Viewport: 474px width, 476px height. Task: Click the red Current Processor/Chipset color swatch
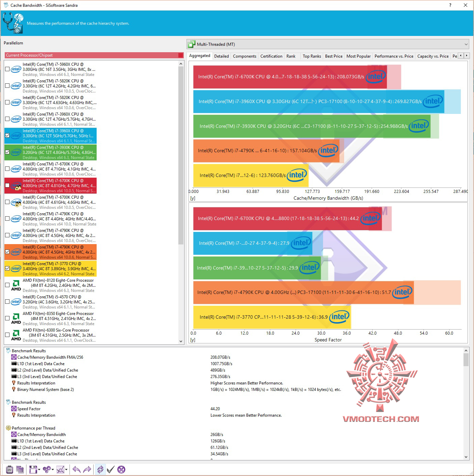[181, 55]
